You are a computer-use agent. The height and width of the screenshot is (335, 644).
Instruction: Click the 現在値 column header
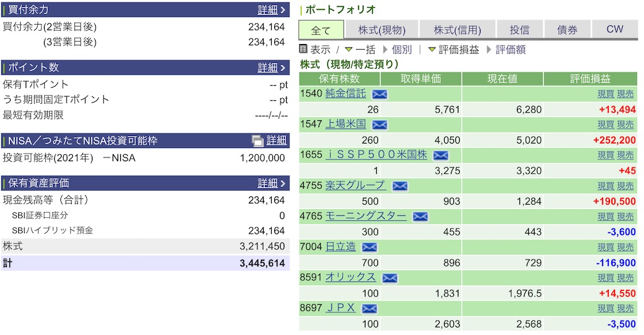click(x=502, y=79)
